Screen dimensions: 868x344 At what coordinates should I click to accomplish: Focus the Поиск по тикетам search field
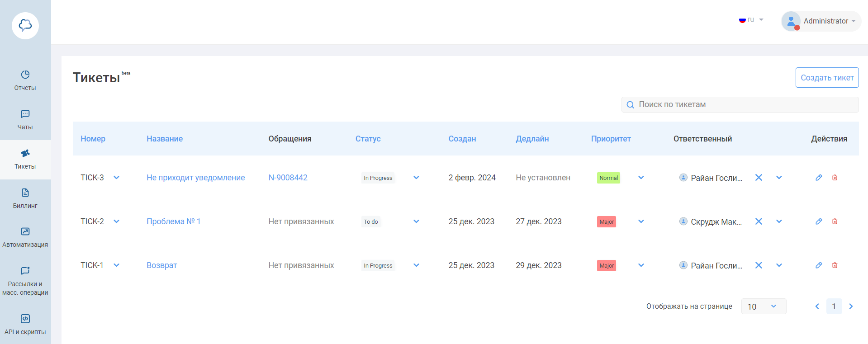tap(742, 104)
